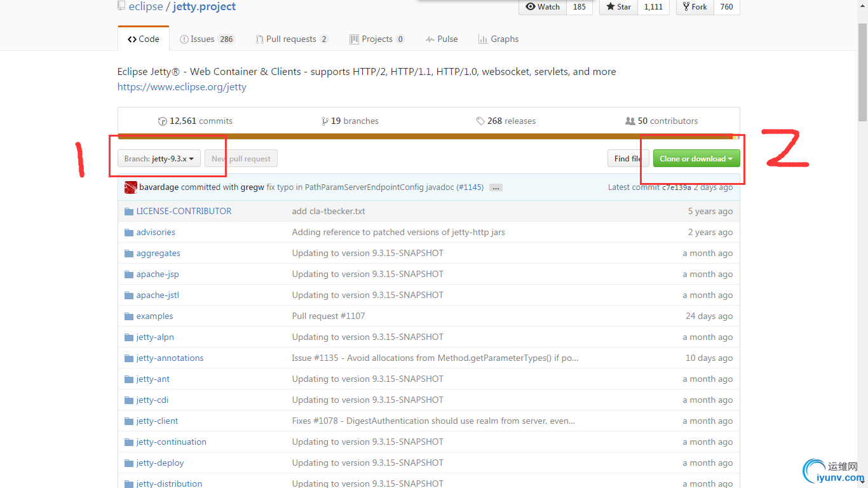The width and height of the screenshot is (868, 488).
Task: Open the Pull requests tab
Action: tap(292, 39)
